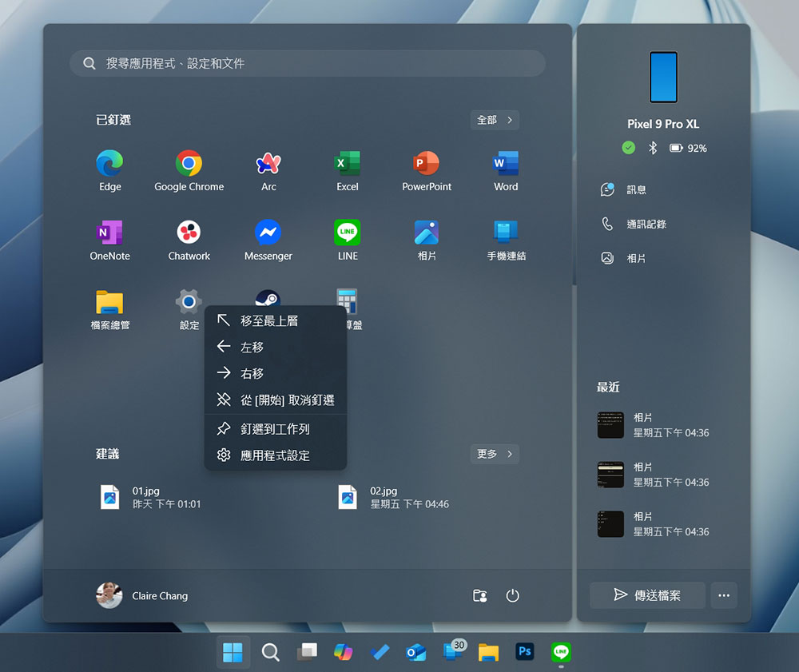Open Outlook from the taskbar
The height and width of the screenshot is (672, 799).
coord(415,652)
